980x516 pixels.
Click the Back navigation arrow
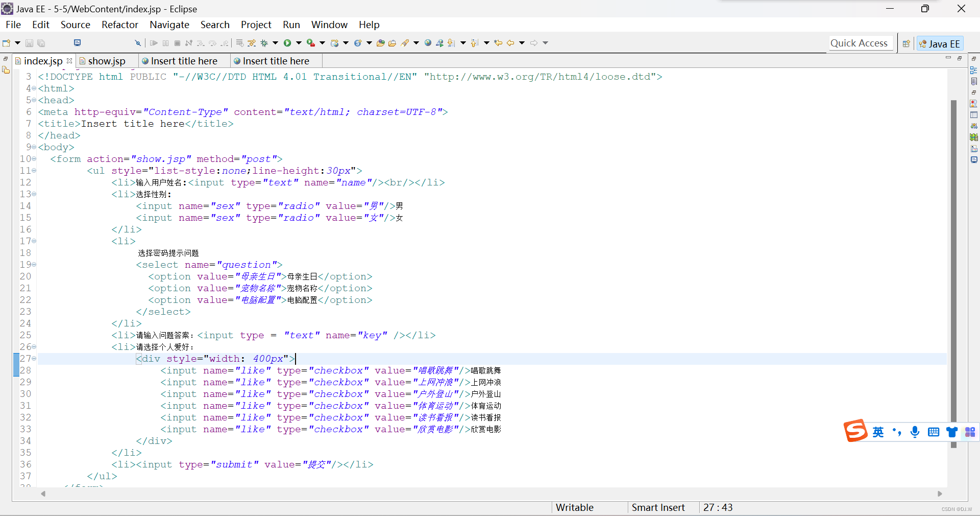pos(510,43)
